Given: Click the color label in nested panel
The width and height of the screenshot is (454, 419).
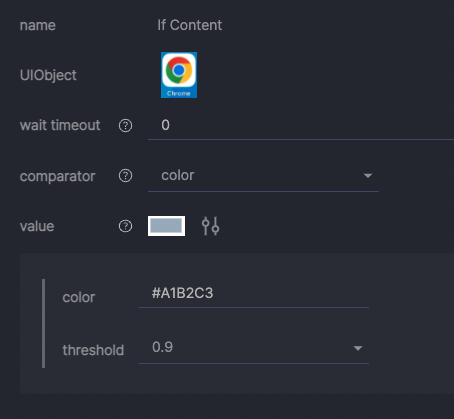Looking at the screenshot, I should coord(79,297).
